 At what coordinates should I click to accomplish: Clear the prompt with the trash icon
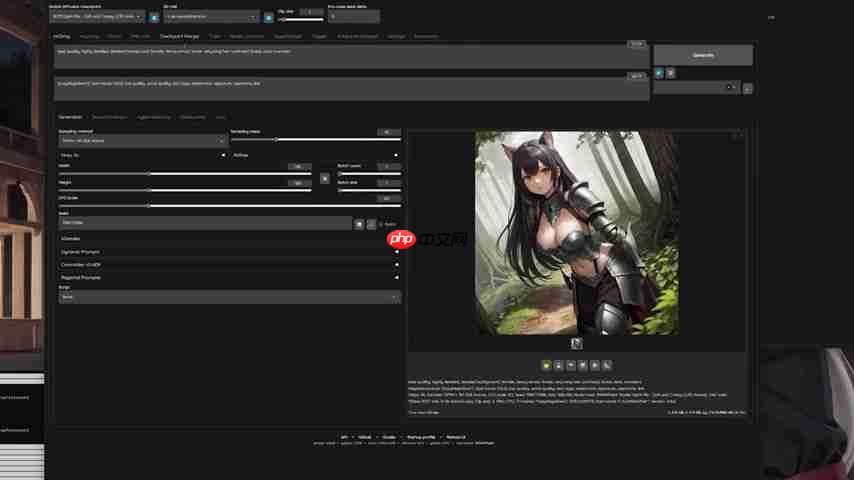pos(671,72)
